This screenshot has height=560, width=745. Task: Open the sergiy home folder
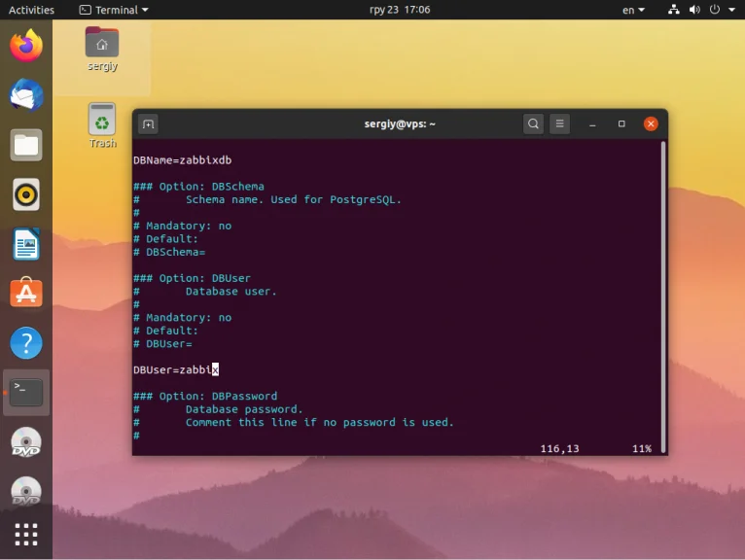click(102, 49)
